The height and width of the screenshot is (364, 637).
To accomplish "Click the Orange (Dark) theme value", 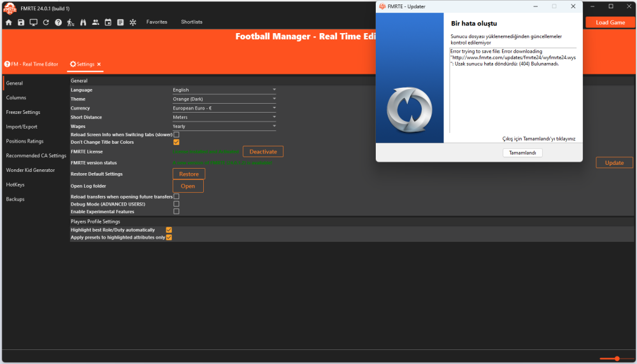I will pyautogui.click(x=224, y=99).
